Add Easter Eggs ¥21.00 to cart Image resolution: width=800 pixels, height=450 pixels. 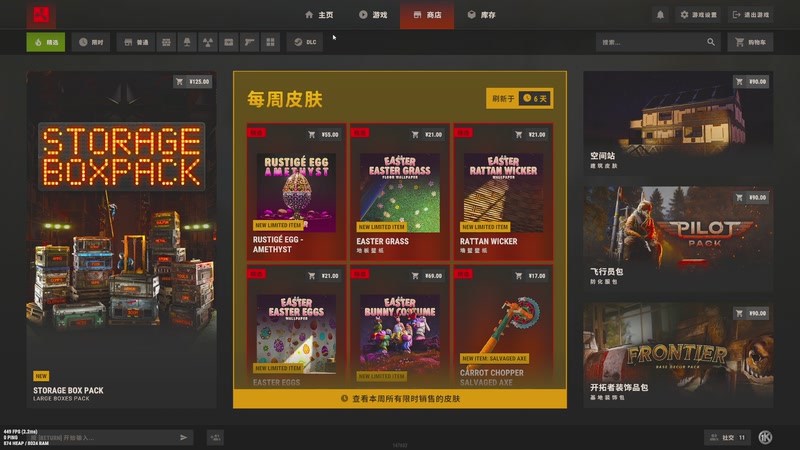(x=323, y=276)
